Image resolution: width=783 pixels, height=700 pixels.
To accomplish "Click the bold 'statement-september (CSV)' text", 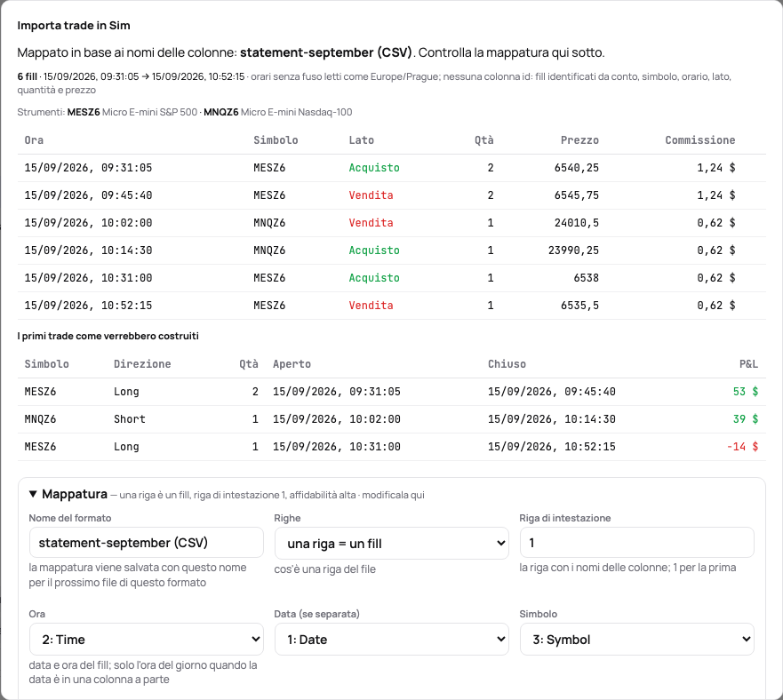I will (327, 52).
